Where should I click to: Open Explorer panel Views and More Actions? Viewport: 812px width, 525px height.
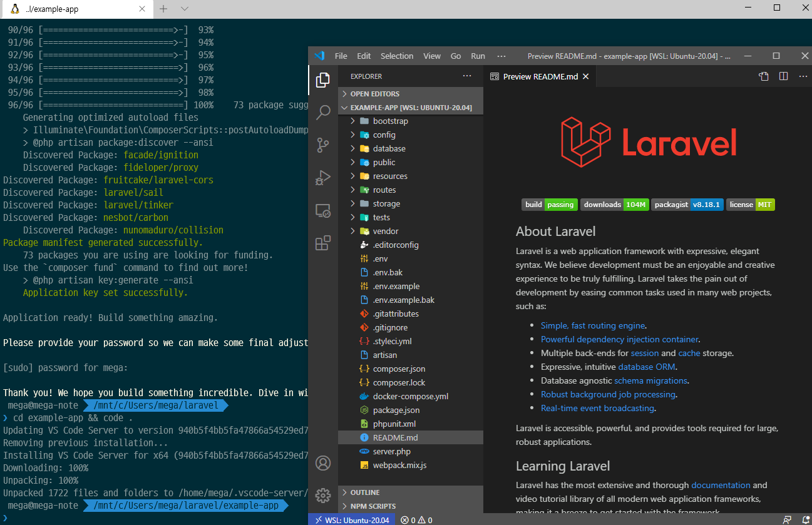coord(467,76)
